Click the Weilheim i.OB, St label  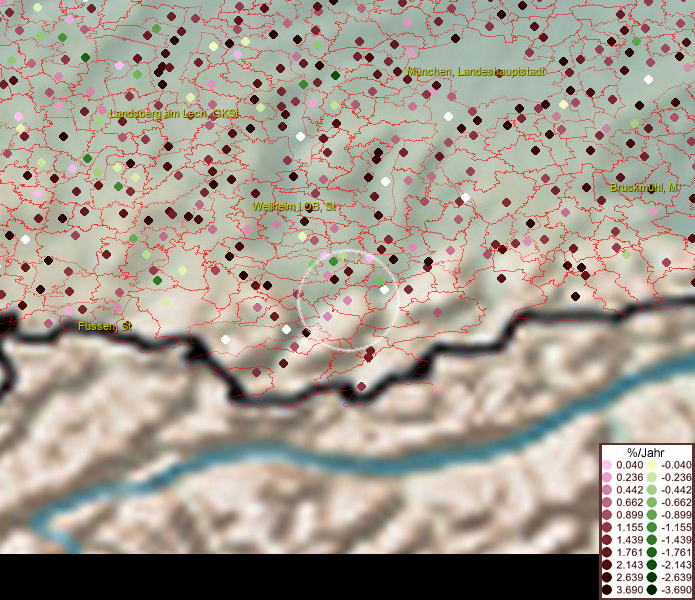[x=294, y=206]
